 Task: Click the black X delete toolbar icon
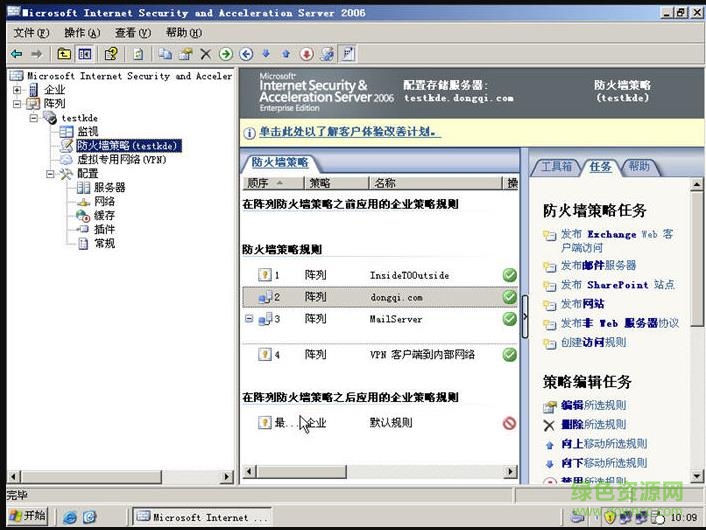pos(205,54)
